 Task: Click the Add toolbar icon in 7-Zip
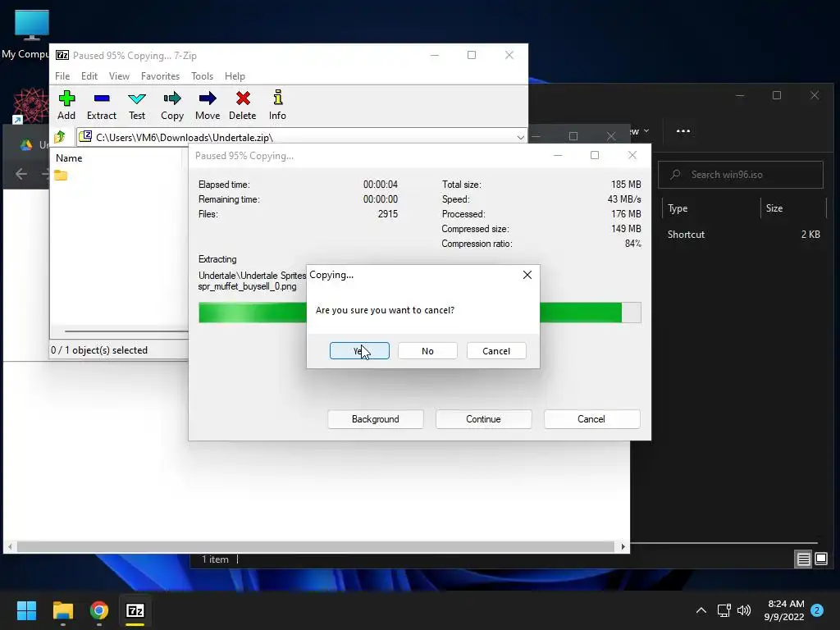pyautogui.click(x=66, y=105)
